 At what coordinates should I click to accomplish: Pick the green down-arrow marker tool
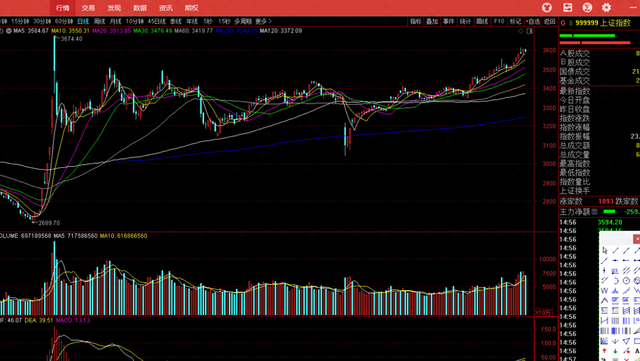[x=616, y=350]
